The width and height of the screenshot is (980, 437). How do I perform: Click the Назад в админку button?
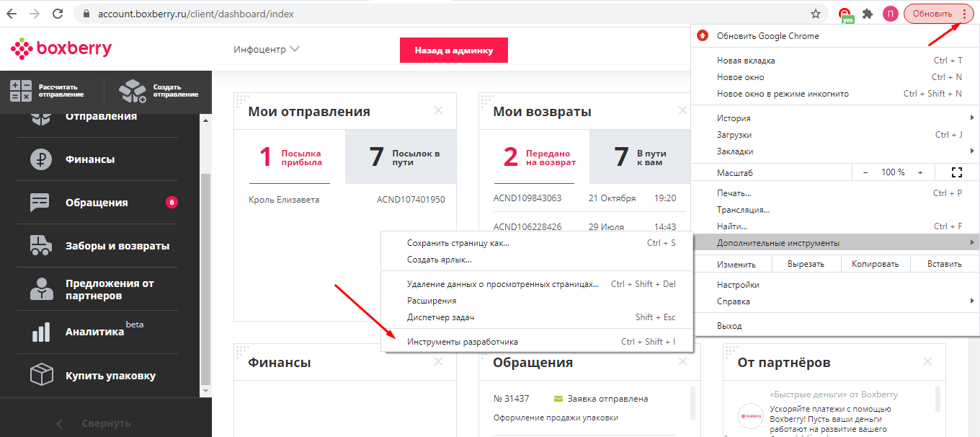[454, 50]
